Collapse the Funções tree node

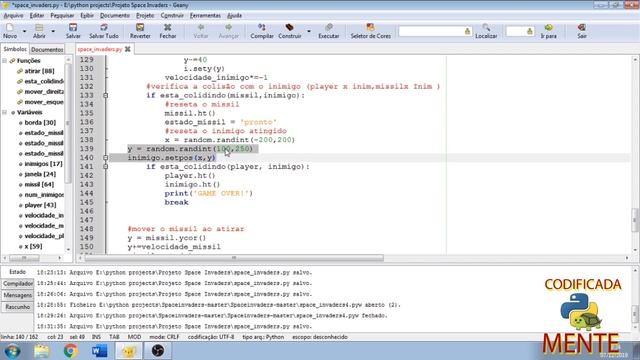(4, 60)
